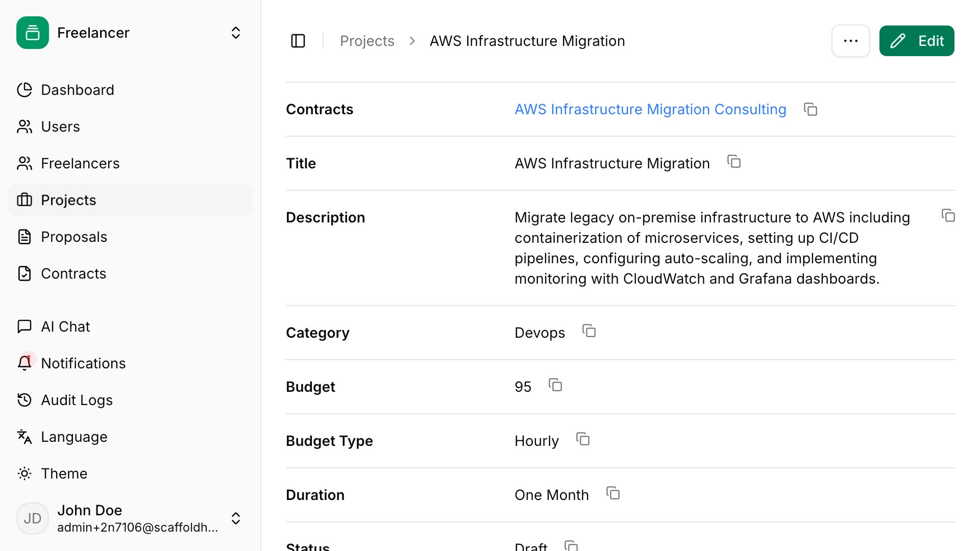Copy the Category value Devops
980x551 pixels.
tap(589, 332)
